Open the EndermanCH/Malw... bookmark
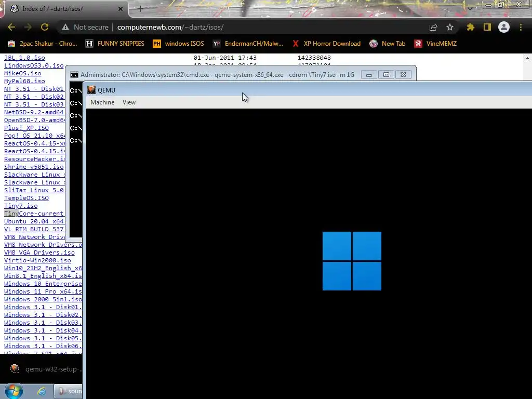532x399 pixels. pyautogui.click(x=248, y=44)
